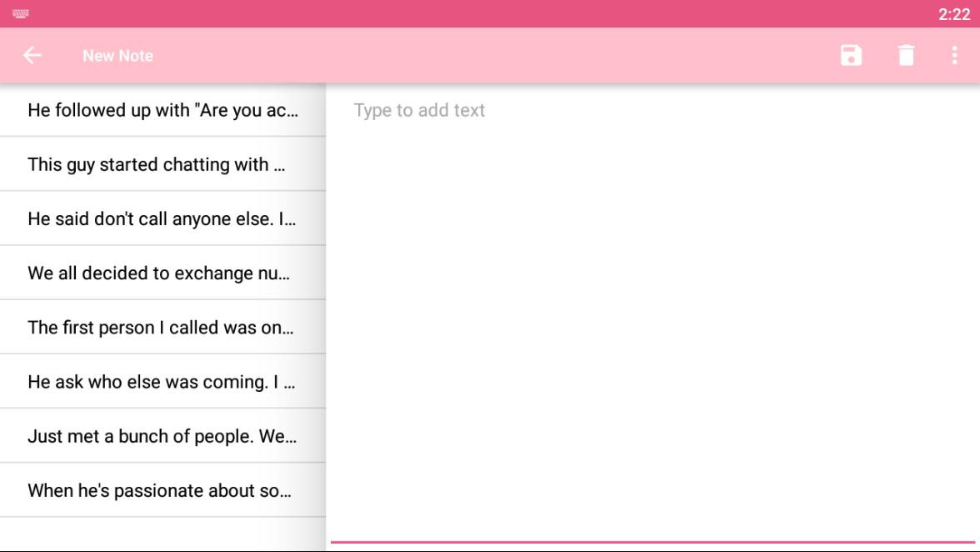Click the pink underline below the editor
This screenshot has height=552, width=980.
[x=652, y=542]
